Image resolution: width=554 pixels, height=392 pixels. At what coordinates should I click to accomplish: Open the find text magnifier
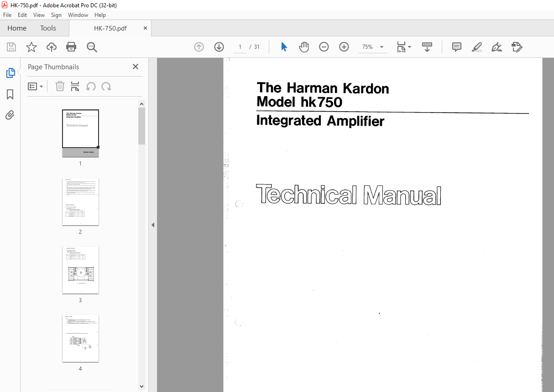(92, 47)
